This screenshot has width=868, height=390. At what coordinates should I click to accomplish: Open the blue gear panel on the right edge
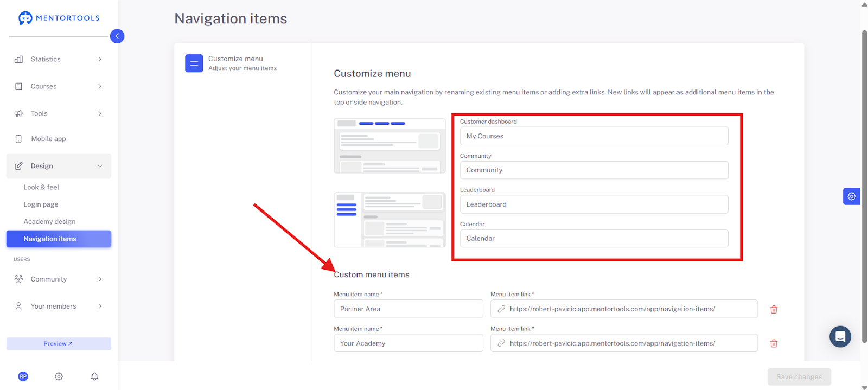[x=851, y=196]
